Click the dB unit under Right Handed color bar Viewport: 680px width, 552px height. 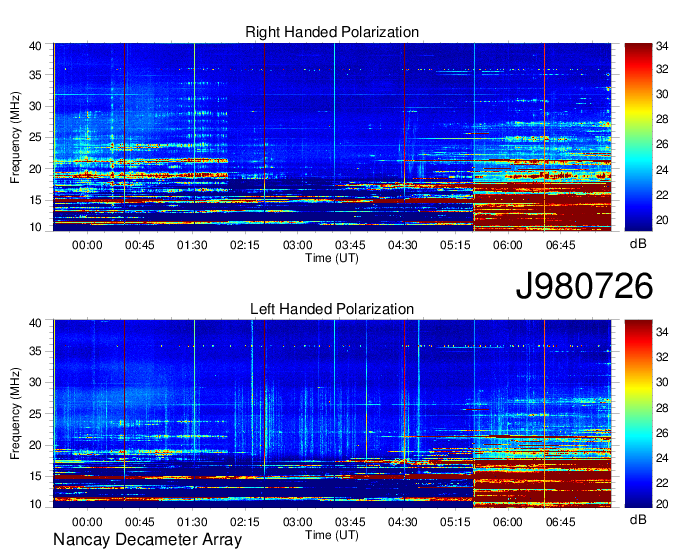coord(638,244)
